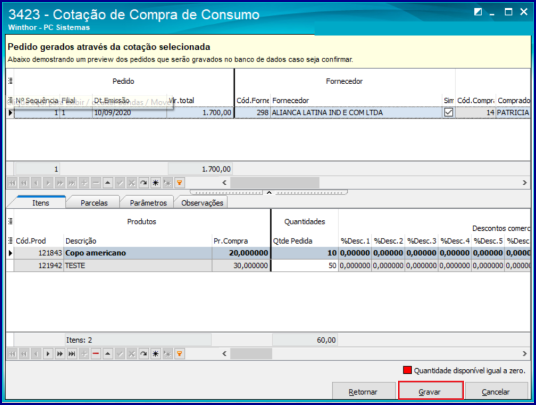Click comprador PATRICIA cell
The width and height of the screenshot is (536, 405).
pyautogui.click(x=513, y=112)
